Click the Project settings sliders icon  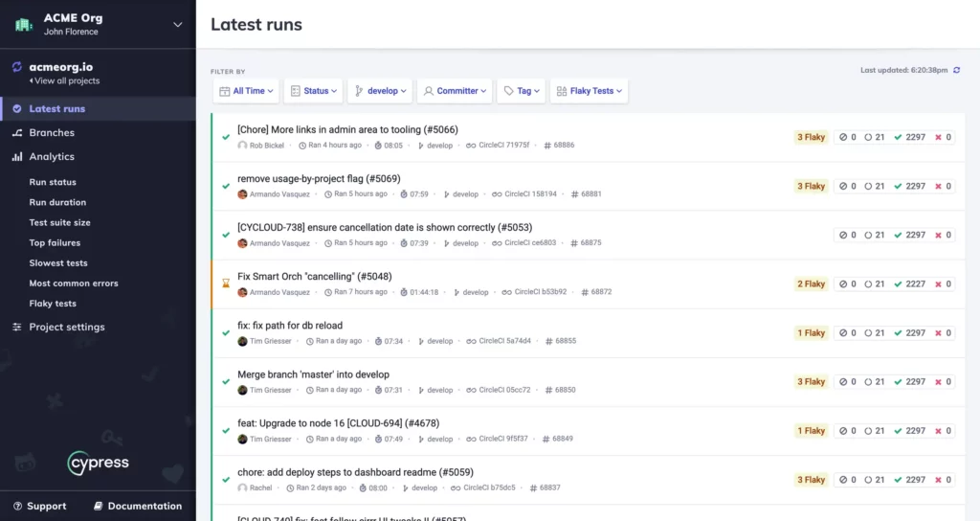coord(17,328)
